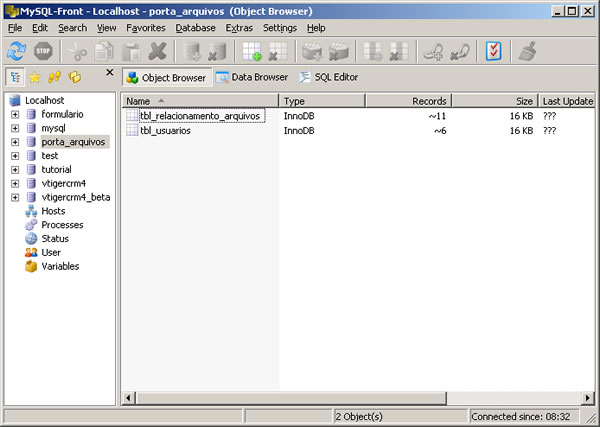Click the horizontal scrollbar right arrow
600x427 pixels.
click(x=587, y=398)
